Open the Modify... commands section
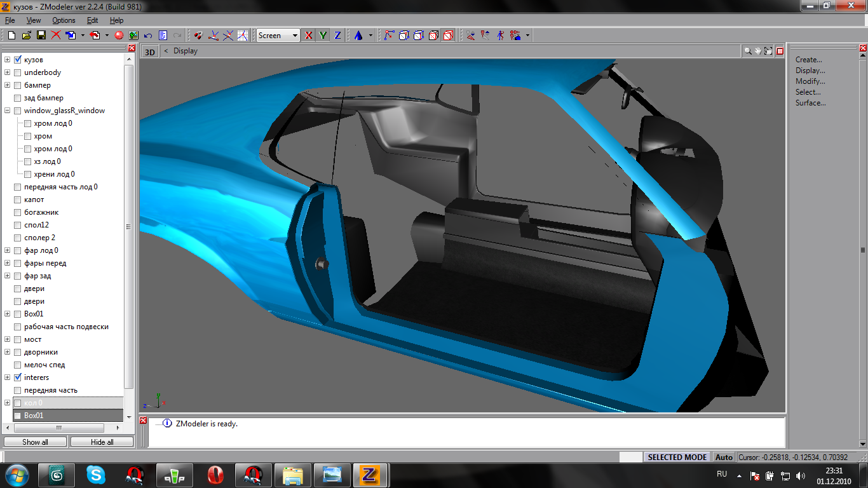The height and width of the screenshot is (488, 868). pyautogui.click(x=810, y=81)
